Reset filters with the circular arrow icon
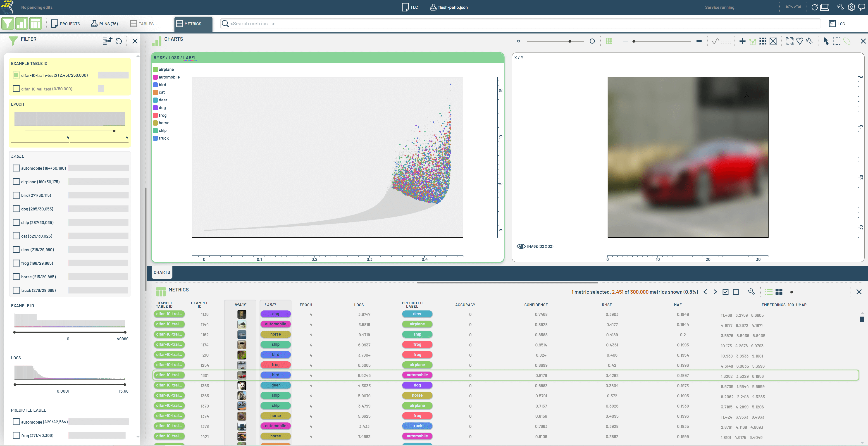Image resolution: width=868 pixels, height=446 pixels. (119, 41)
